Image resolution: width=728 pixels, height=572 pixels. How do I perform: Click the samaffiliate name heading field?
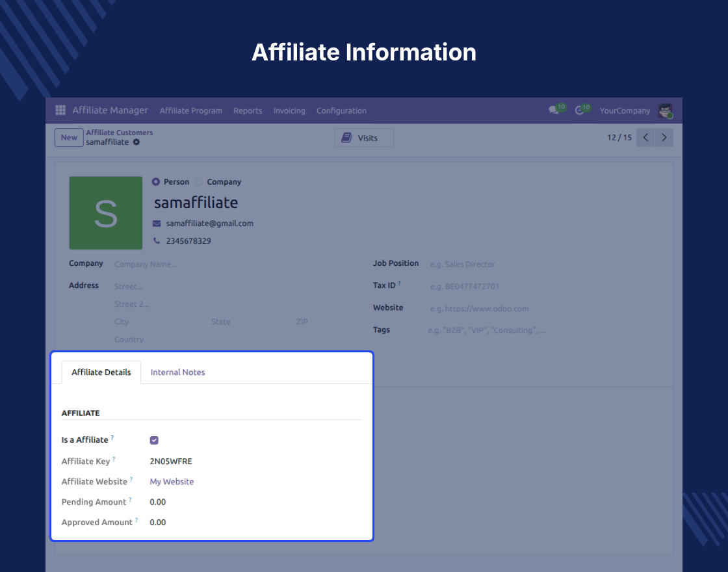point(196,202)
